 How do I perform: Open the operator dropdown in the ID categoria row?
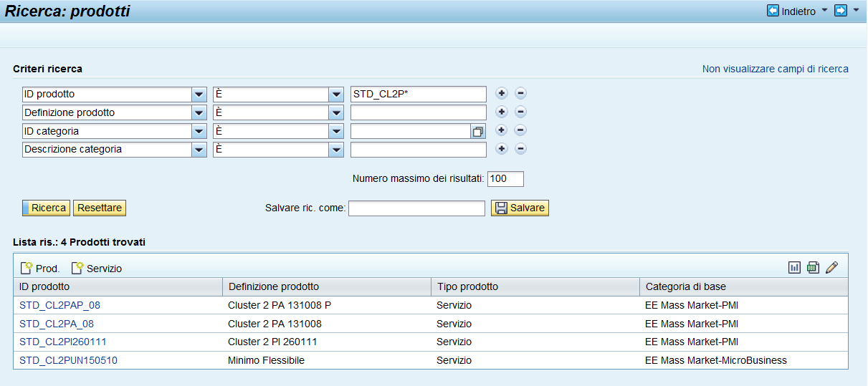click(336, 131)
